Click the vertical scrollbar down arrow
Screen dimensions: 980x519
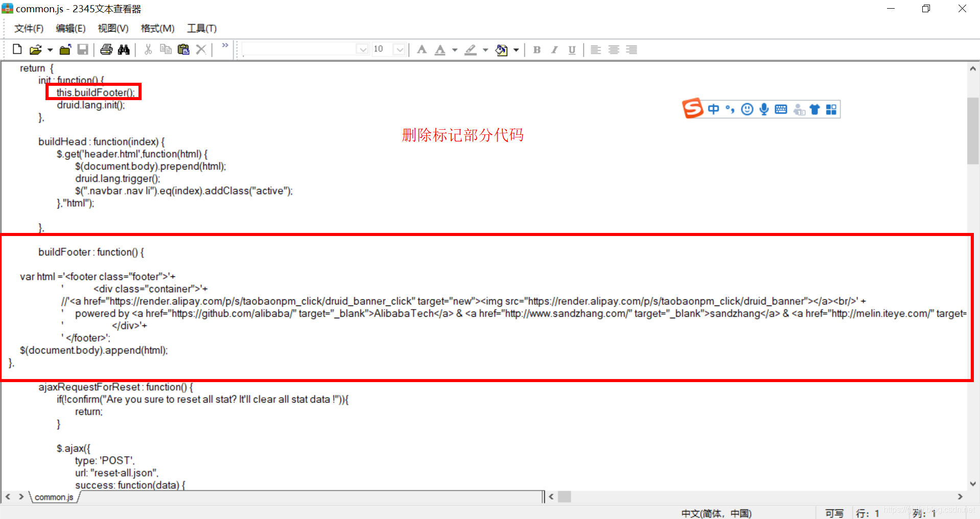pos(973,484)
